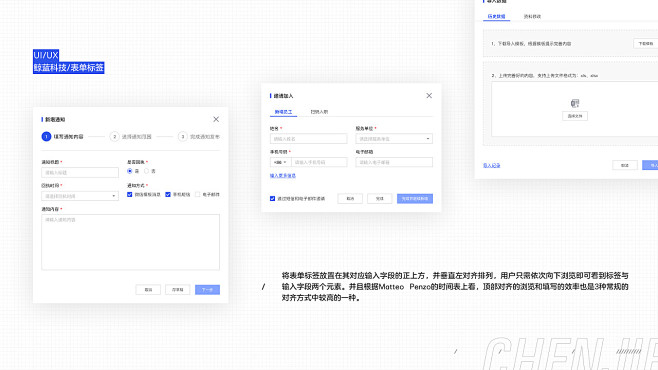Click the choose file button under upload icon

coord(575,116)
